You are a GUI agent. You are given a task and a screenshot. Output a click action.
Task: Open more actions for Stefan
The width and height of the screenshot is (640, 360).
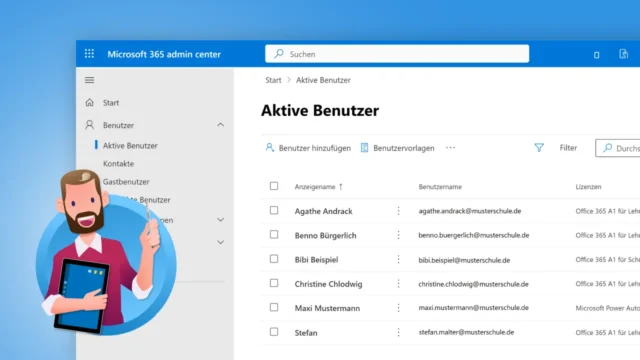398,332
